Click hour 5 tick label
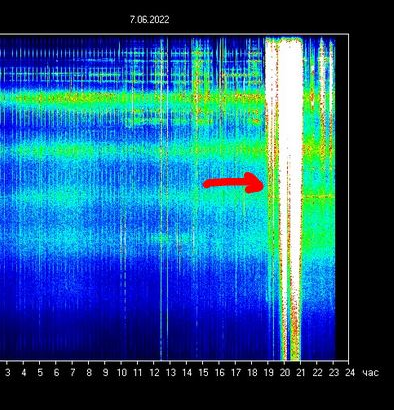394x410 pixels. [x=40, y=372]
